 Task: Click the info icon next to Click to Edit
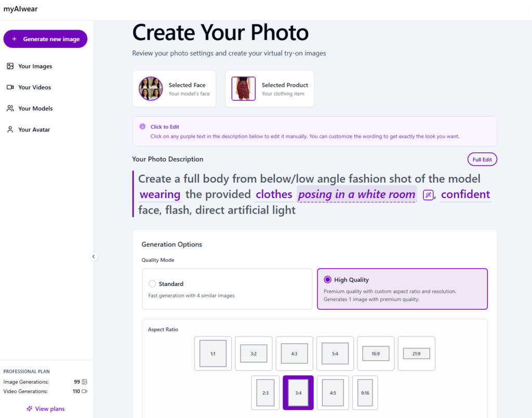pos(142,126)
